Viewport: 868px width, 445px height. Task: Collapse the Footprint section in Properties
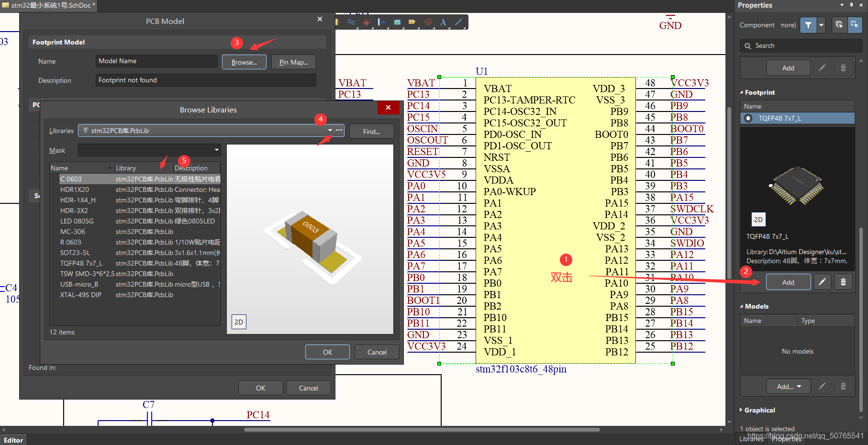pos(757,92)
